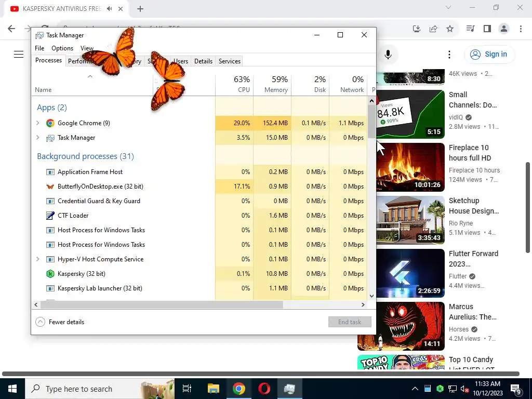Viewport: 532px width, 399px height.
Task: Click the taskbar clock showing 11:33 AM
Action: click(488, 389)
